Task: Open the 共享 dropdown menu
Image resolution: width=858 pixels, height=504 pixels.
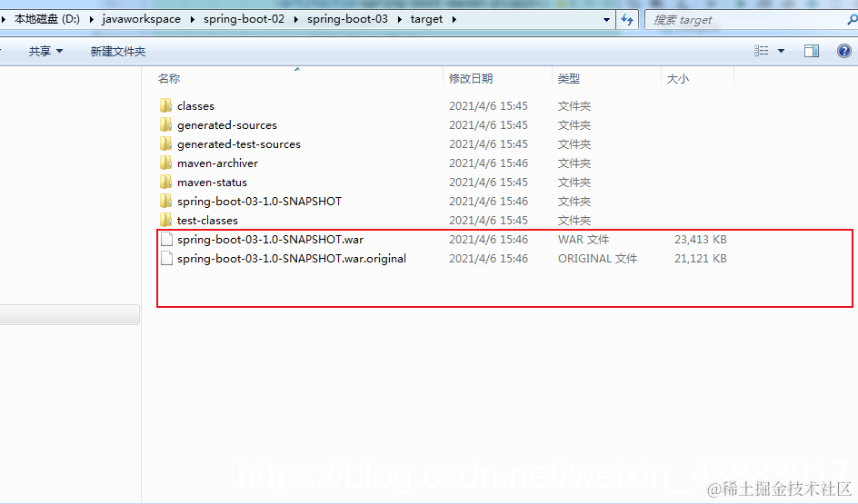Action: 46,52
